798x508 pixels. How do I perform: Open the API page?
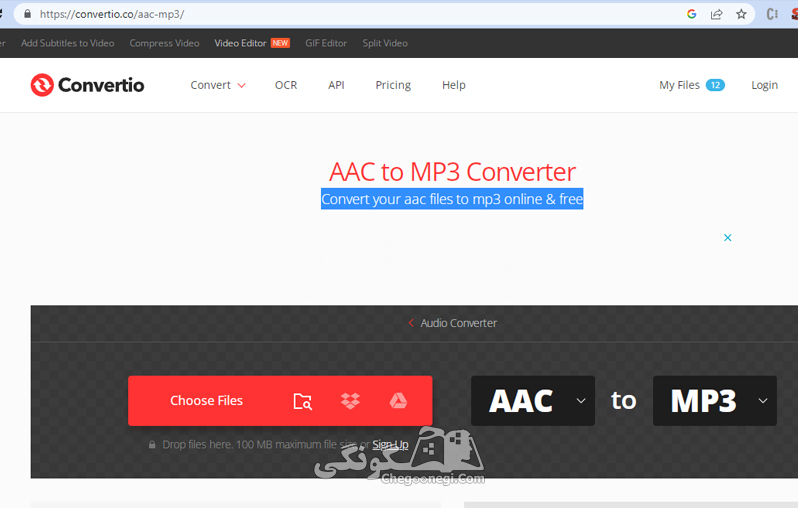coord(336,85)
